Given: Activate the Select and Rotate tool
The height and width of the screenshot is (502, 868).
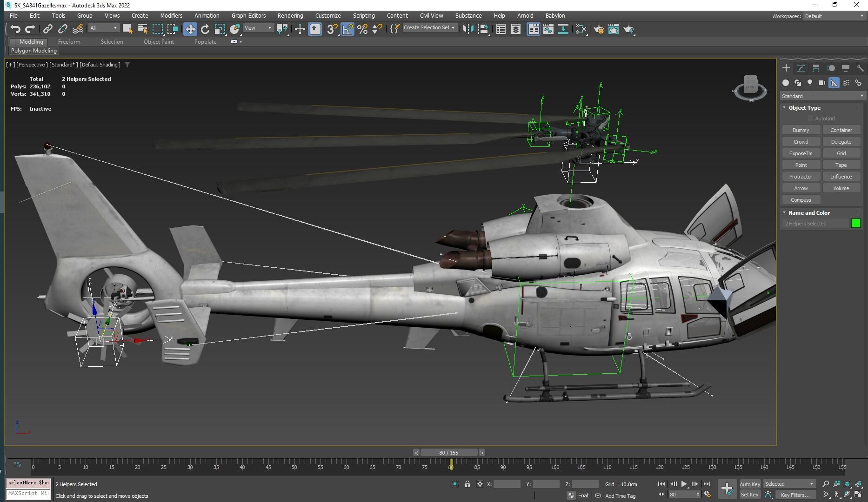Looking at the screenshot, I should click(205, 29).
